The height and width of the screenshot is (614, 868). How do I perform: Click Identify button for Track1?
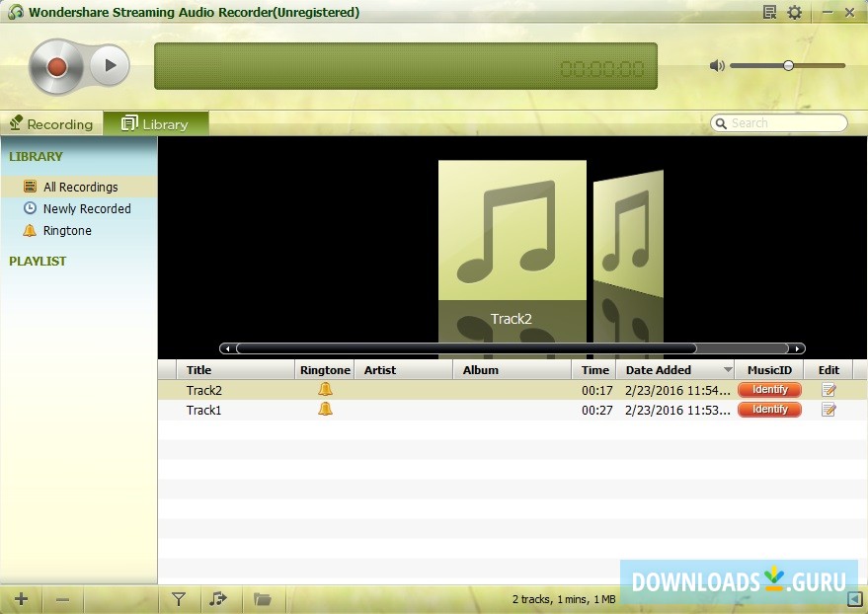tap(769, 410)
